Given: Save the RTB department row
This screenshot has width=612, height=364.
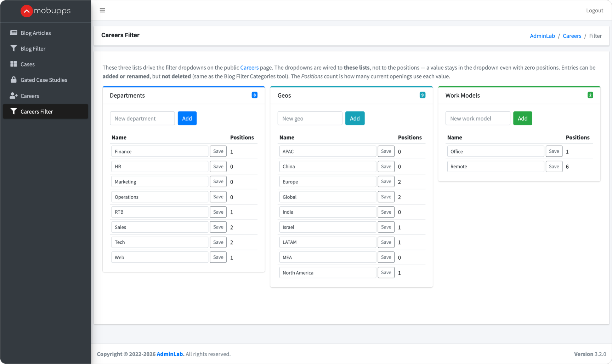Looking at the screenshot, I should click(x=218, y=212).
